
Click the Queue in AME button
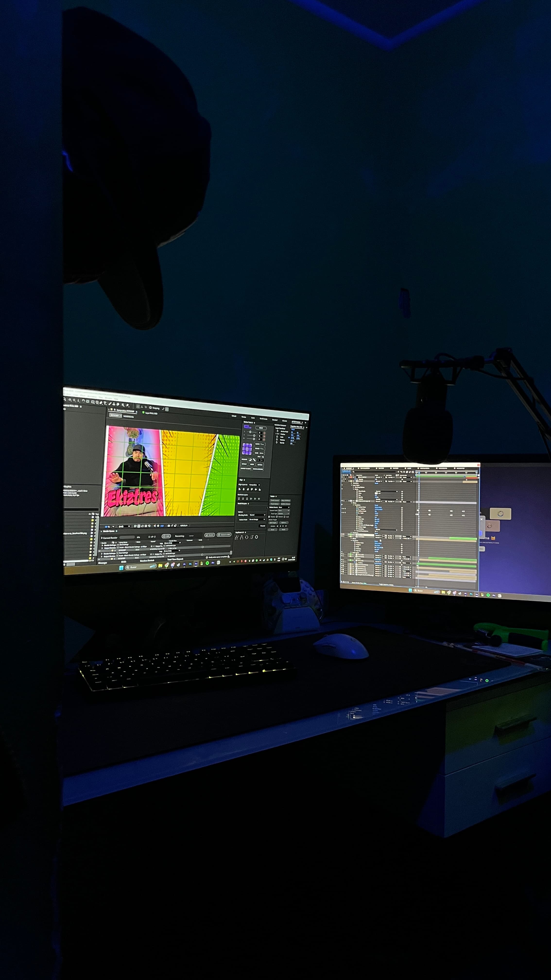pyautogui.click(x=224, y=534)
